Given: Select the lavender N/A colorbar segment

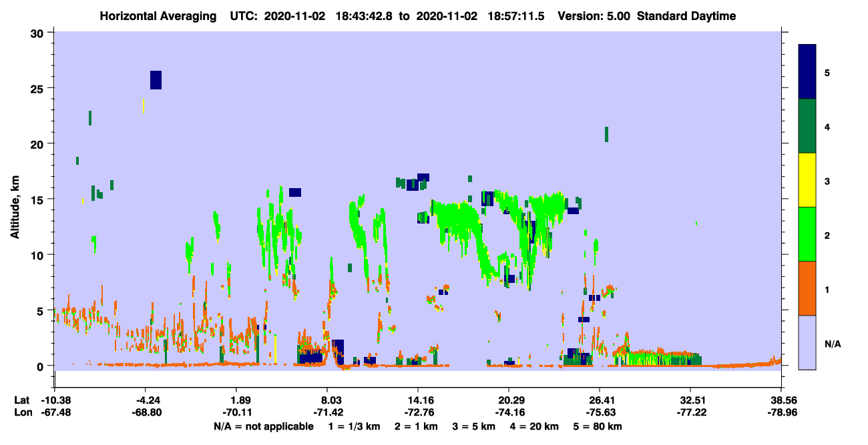Looking at the screenshot, I should point(807,342).
